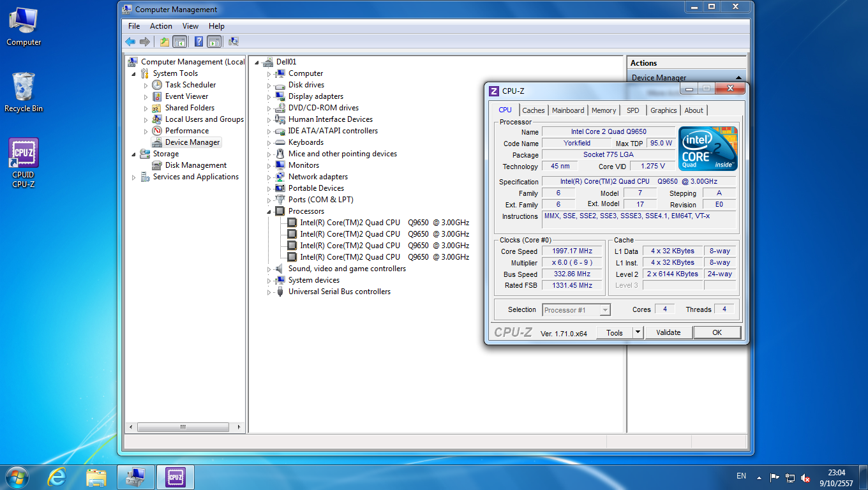Click the Up one level folder icon
Screen dimensions: 868x490
(165, 41)
